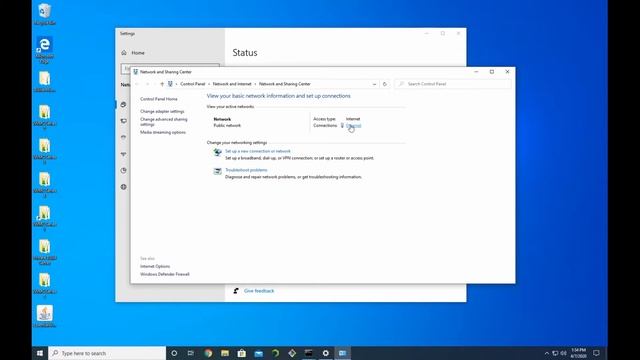This screenshot has width=640, height=360.
Task: Go back in Network and Sharing Center
Action: click(137, 84)
